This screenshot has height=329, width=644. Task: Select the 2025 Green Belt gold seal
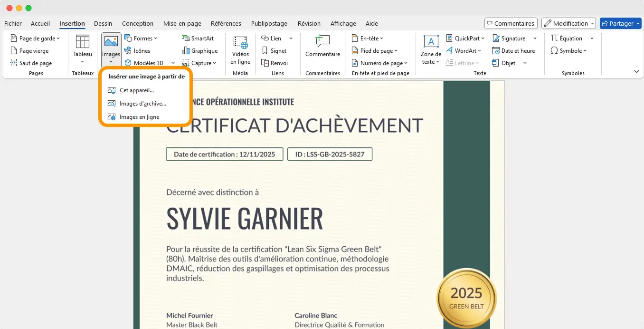(466, 298)
